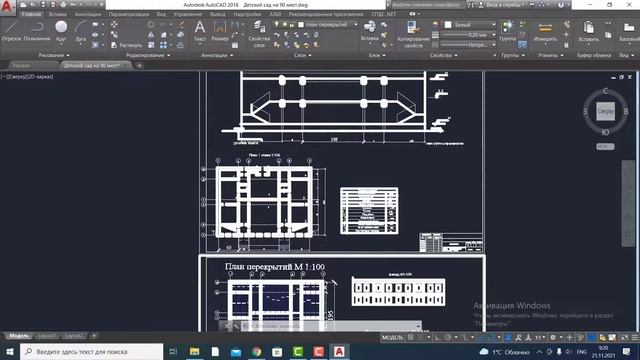Select the Размер (Dimension) tool
Viewport: 640px width, 360px height.
point(220,31)
